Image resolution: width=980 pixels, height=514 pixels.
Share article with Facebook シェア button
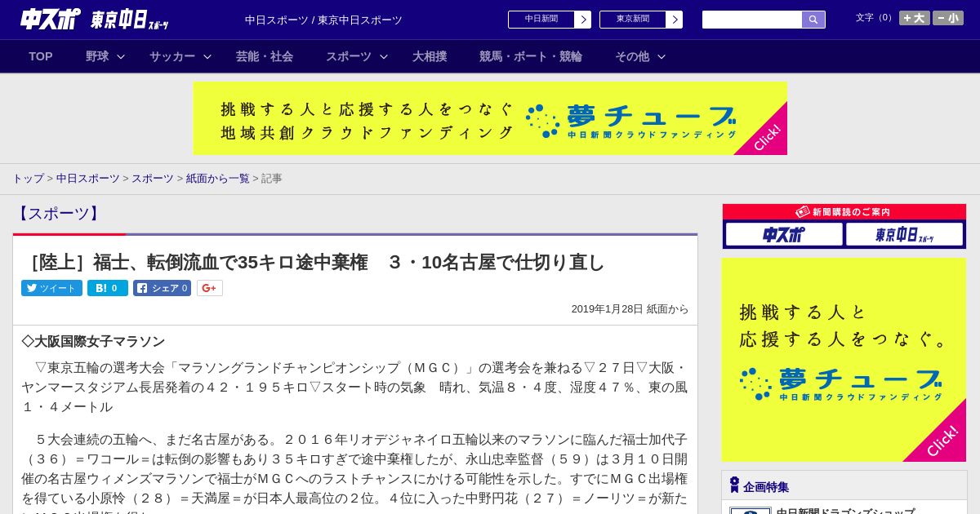162,288
